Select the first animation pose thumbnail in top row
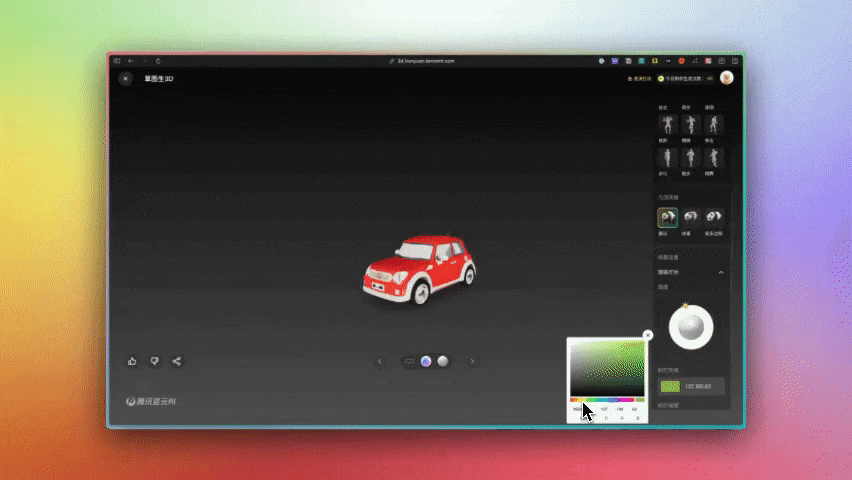Image resolution: width=852 pixels, height=480 pixels. tap(668, 124)
